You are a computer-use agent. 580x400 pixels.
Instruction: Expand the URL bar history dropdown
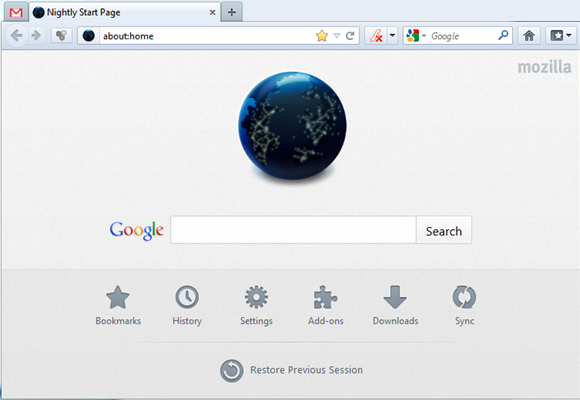click(x=337, y=36)
